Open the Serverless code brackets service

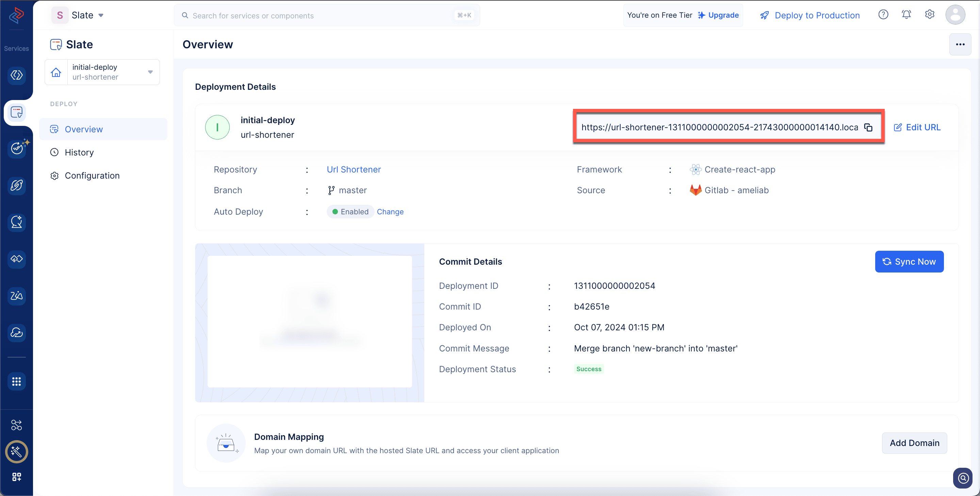pos(16,75)
